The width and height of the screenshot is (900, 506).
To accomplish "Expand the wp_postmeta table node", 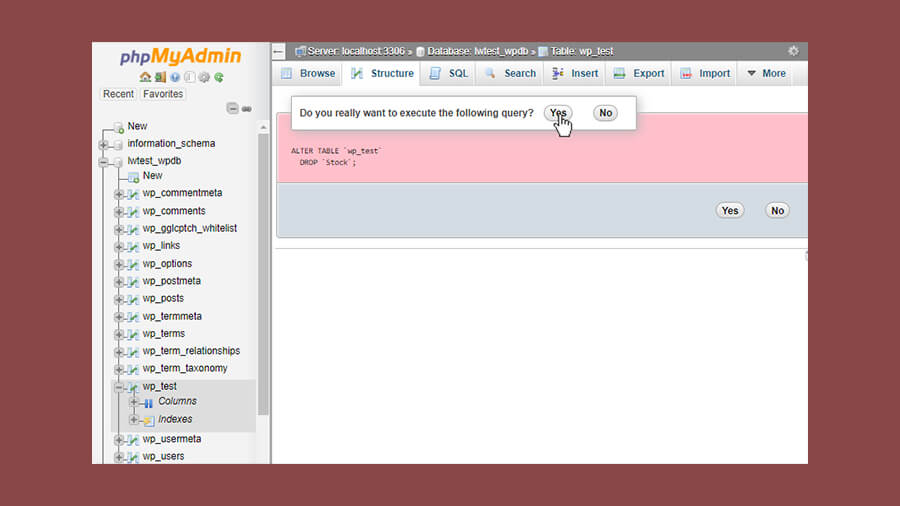I will [x=119, y=282].
